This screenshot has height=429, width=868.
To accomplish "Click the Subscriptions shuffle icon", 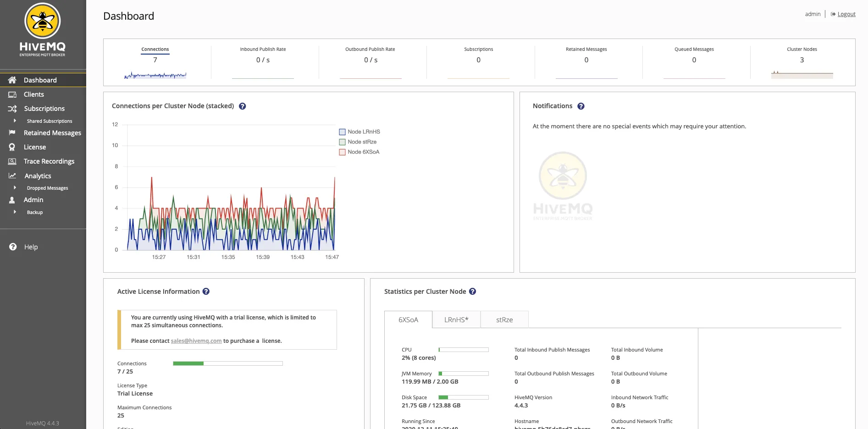I will (x=12, y=109).
